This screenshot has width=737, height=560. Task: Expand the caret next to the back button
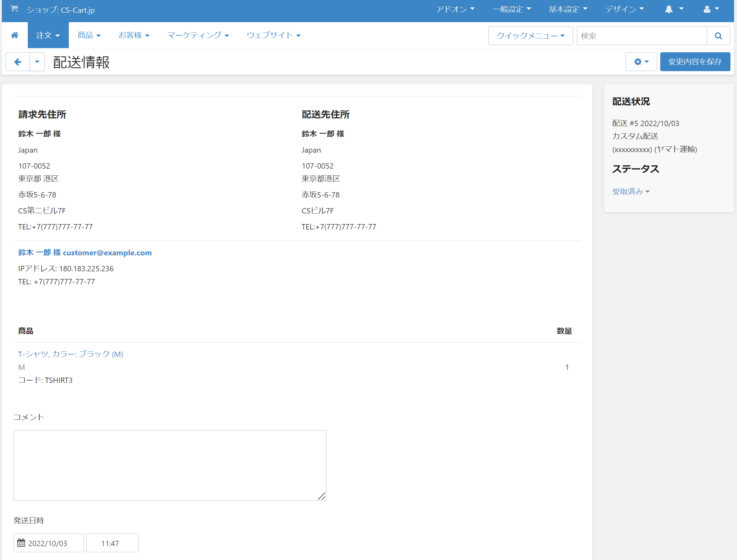coord(37,62)
